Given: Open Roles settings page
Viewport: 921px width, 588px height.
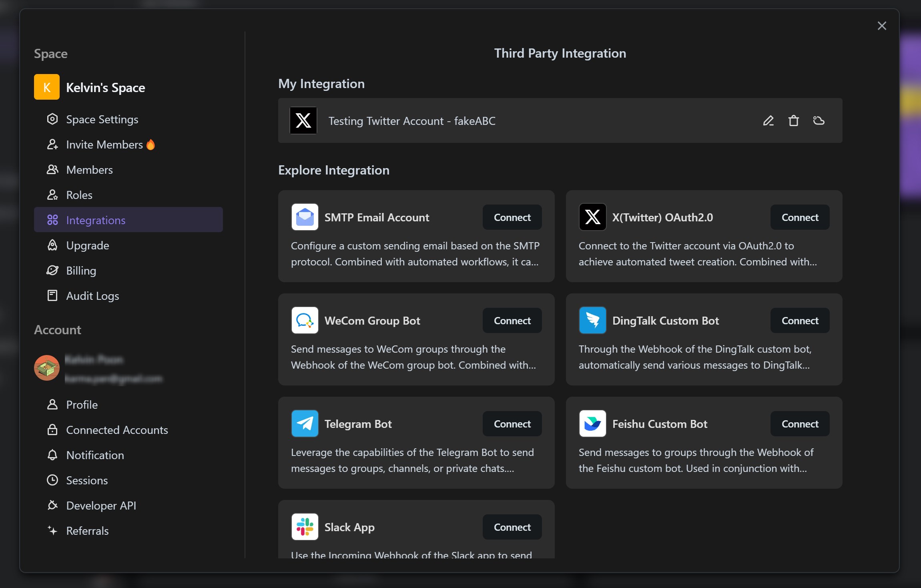Looking at the screenshot, I should [x=78, y=195].
